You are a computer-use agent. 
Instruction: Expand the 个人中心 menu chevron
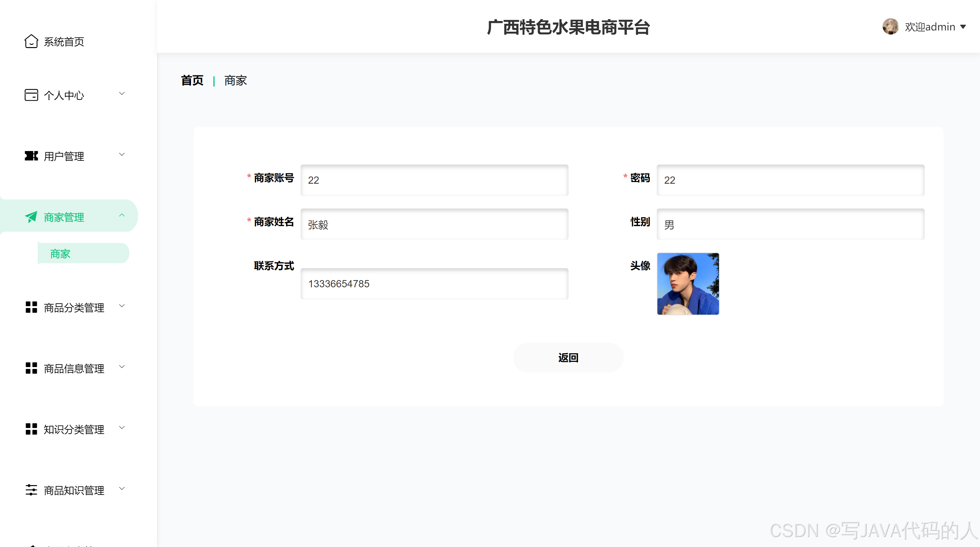(x=122, y=94)
